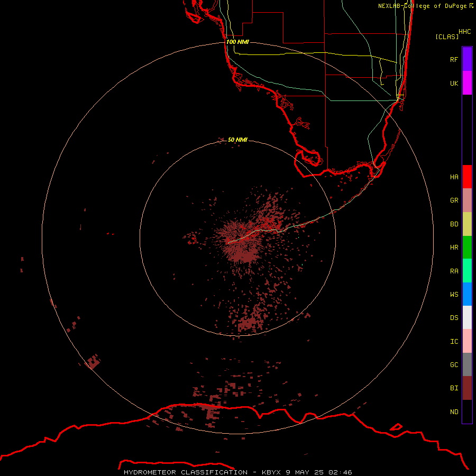This screenshot has width=476, height=476.
Task: Click the 50 NMI range ring label
Action: [x=237, y=140]
